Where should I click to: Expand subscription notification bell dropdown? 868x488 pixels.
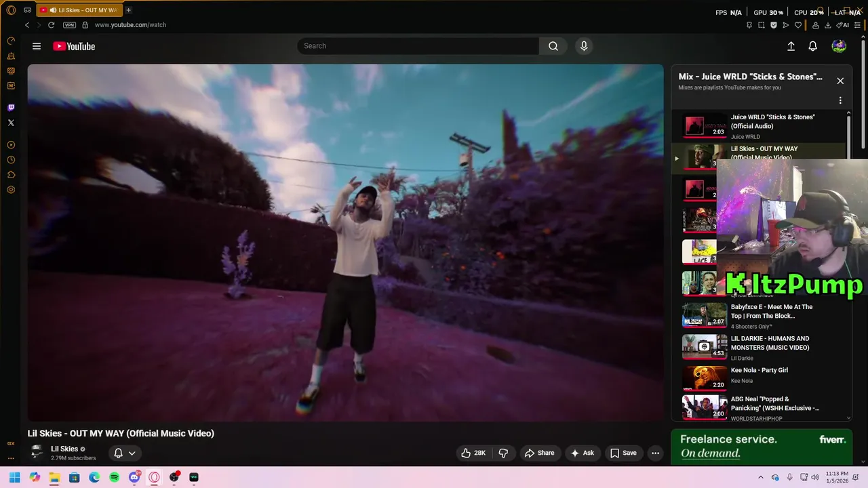point(125,453)
